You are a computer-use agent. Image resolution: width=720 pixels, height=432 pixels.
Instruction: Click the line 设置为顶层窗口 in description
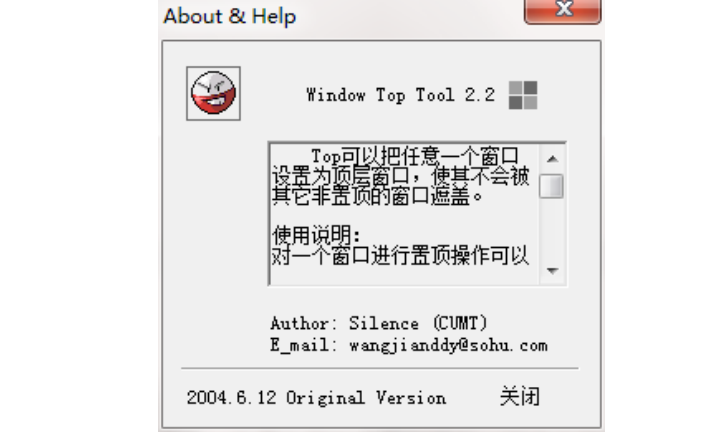(400, 176)
